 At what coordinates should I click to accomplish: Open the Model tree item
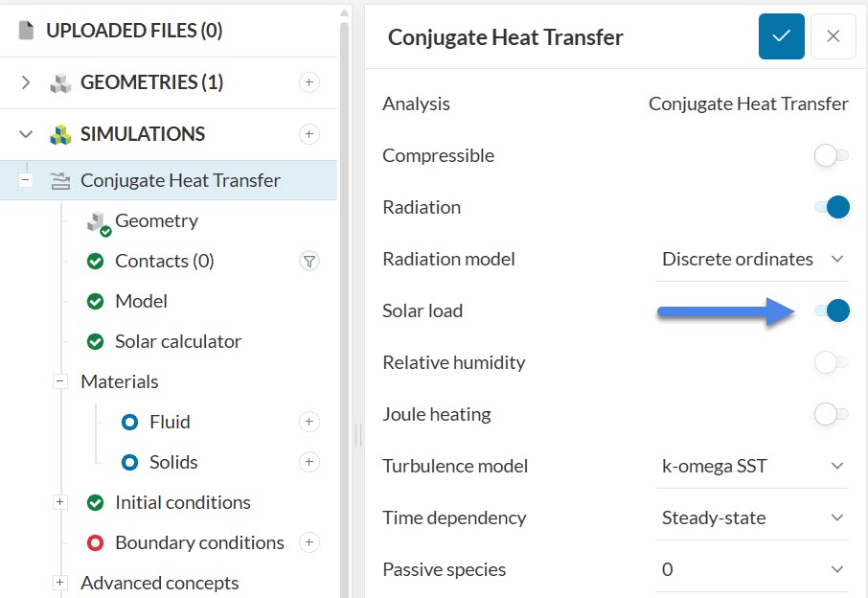[x=141, y=301]
